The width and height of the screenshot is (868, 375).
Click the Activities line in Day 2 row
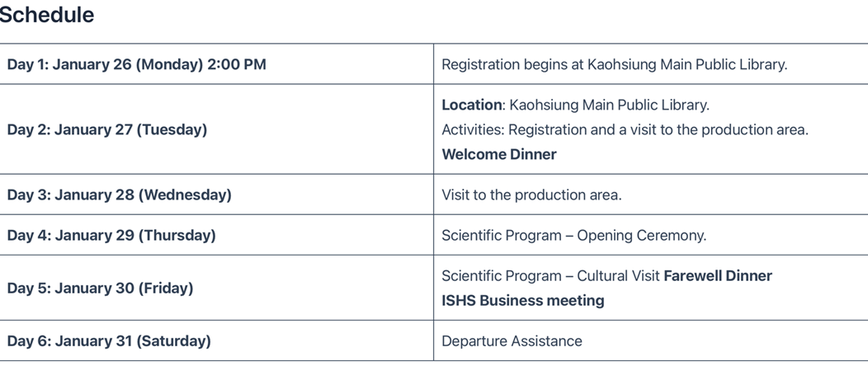click(x=625, y=129)
